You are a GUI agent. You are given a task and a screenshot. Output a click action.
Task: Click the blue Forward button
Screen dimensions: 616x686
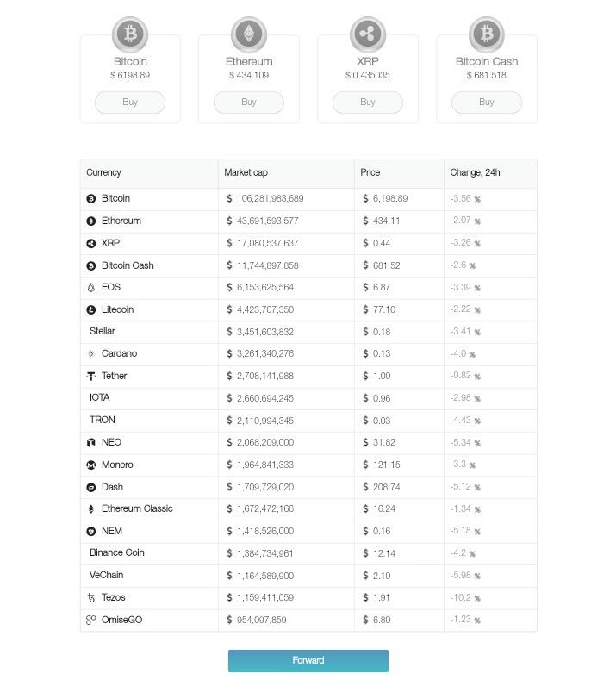click(x=308, y=661)
